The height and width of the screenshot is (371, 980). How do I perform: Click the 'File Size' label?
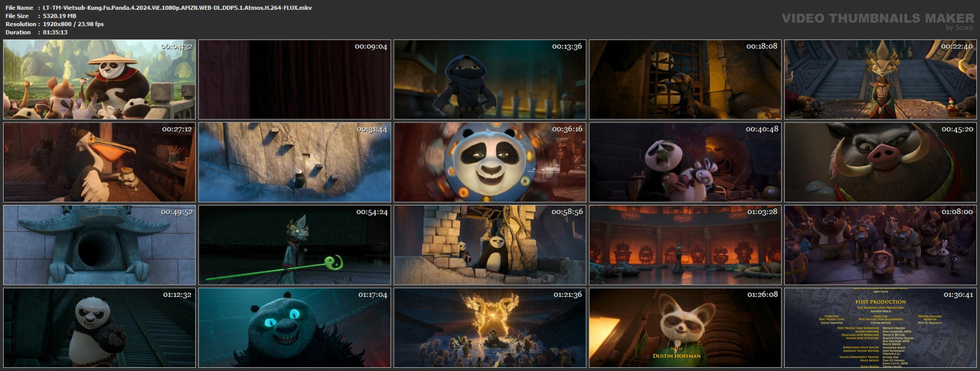(18, 15)
